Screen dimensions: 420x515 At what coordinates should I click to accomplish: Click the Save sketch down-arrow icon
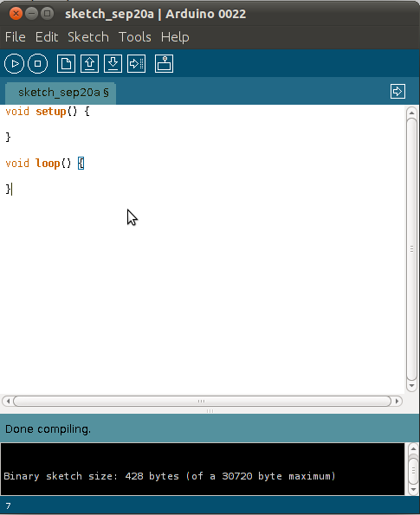click(113, 63)
